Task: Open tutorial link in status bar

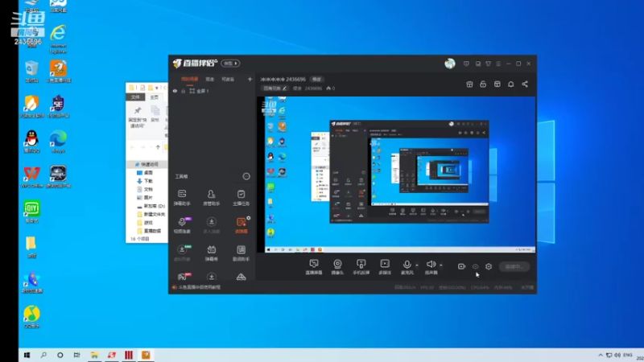Action: (199, 287)
